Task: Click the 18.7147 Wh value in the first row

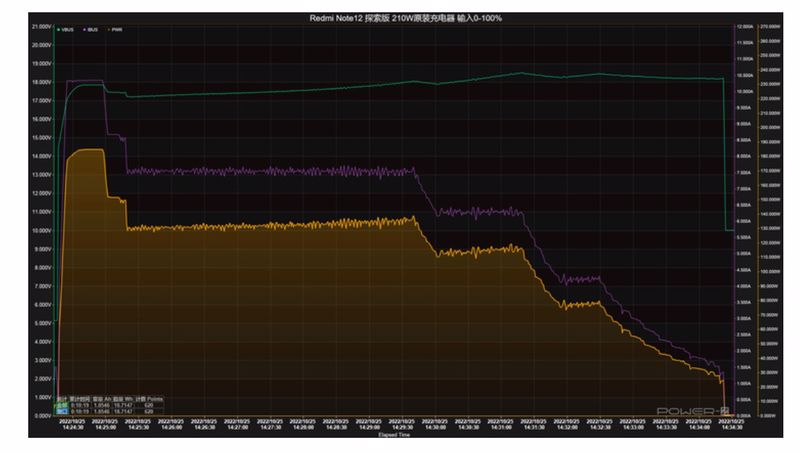Action: click(123, 405)
